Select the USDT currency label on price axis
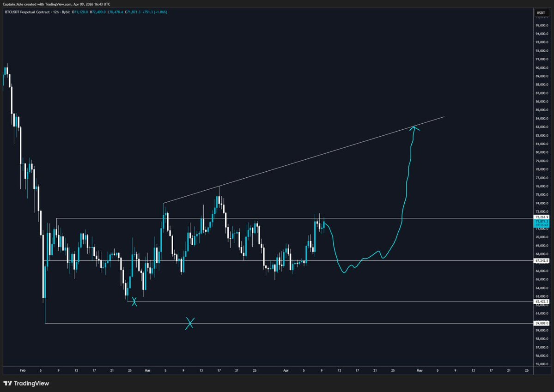 pos(541,13)
